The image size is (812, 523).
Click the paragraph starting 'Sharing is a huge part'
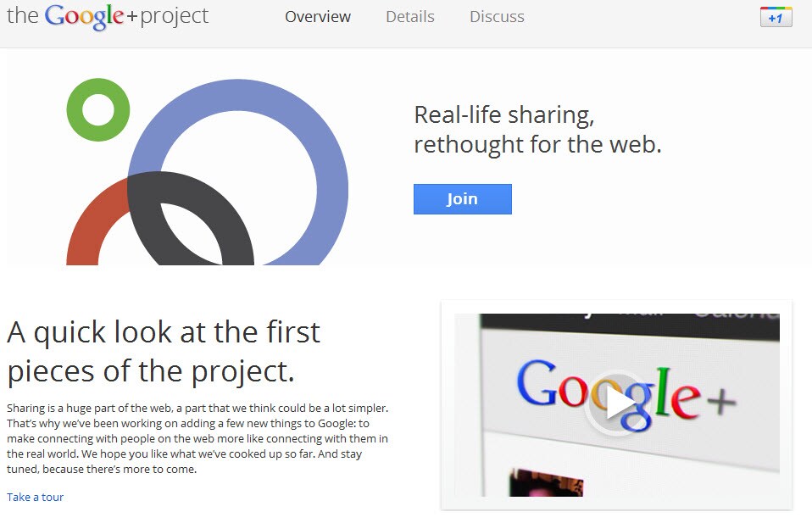(197, 438)
